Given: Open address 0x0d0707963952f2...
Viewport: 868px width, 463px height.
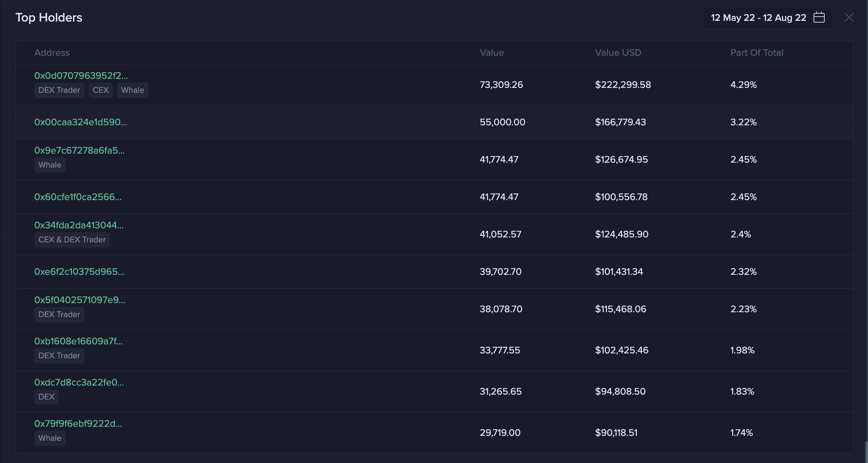Looking at the screenshot, I should (x=81, y=75).
